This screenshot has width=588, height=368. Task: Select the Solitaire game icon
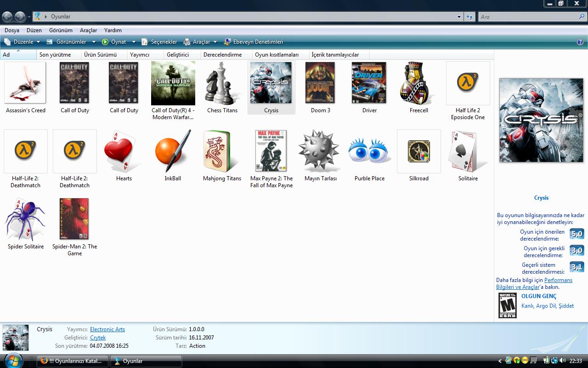(468, 151)
